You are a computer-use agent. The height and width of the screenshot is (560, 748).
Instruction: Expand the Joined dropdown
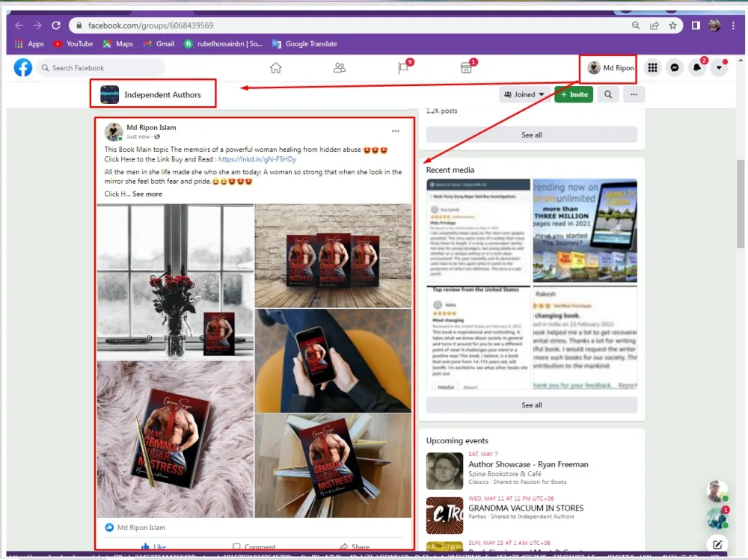524,94
